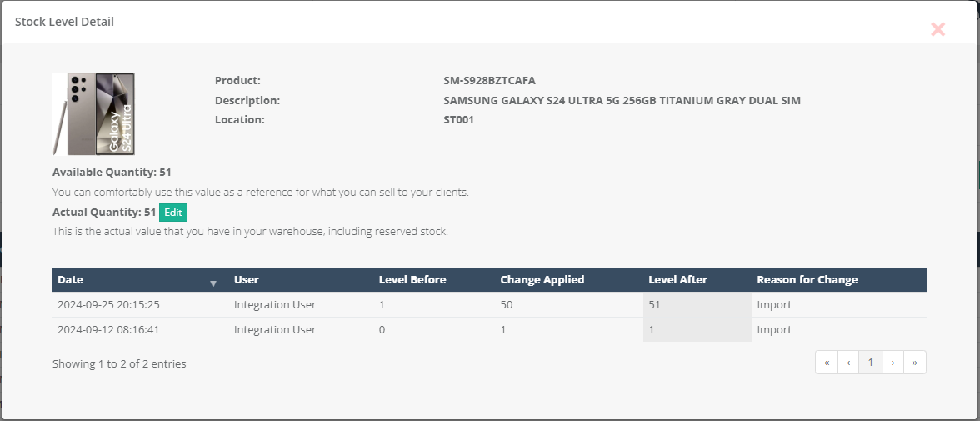This screenshot has width=980, height=421.
Task: Select page 1 in pagination
Action: click(871, 363)
